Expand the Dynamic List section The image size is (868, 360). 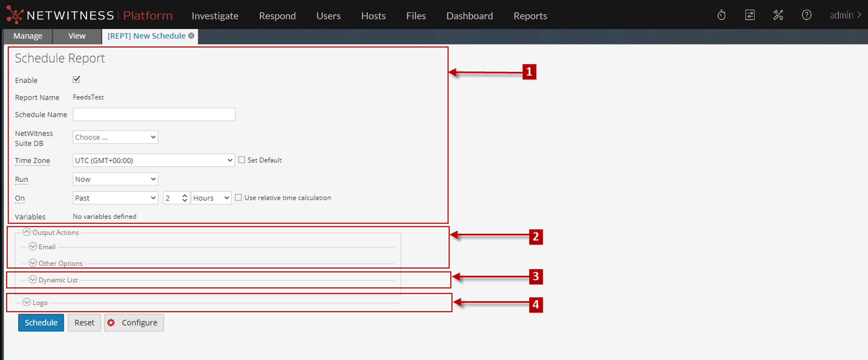33,279
